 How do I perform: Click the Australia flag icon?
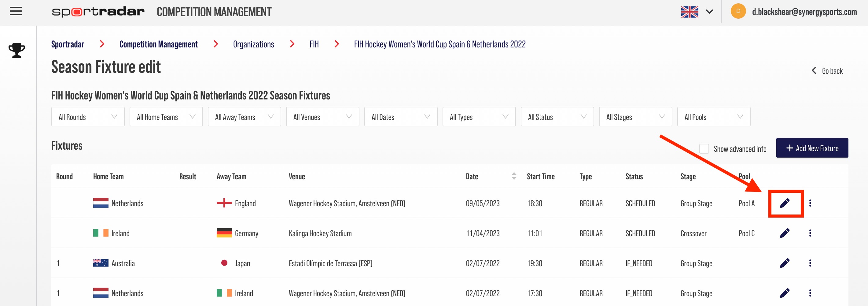[101, 263]
